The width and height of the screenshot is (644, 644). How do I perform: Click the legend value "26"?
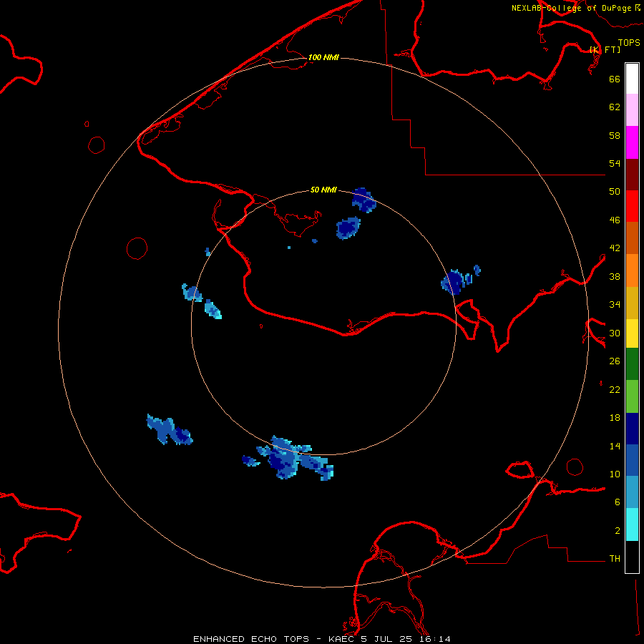[615, 361]
